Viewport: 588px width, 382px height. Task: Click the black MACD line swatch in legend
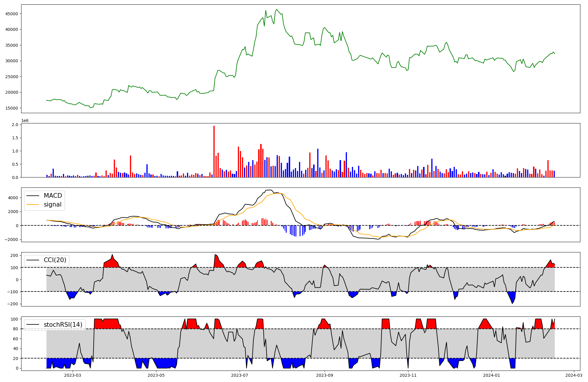[33, 196]
